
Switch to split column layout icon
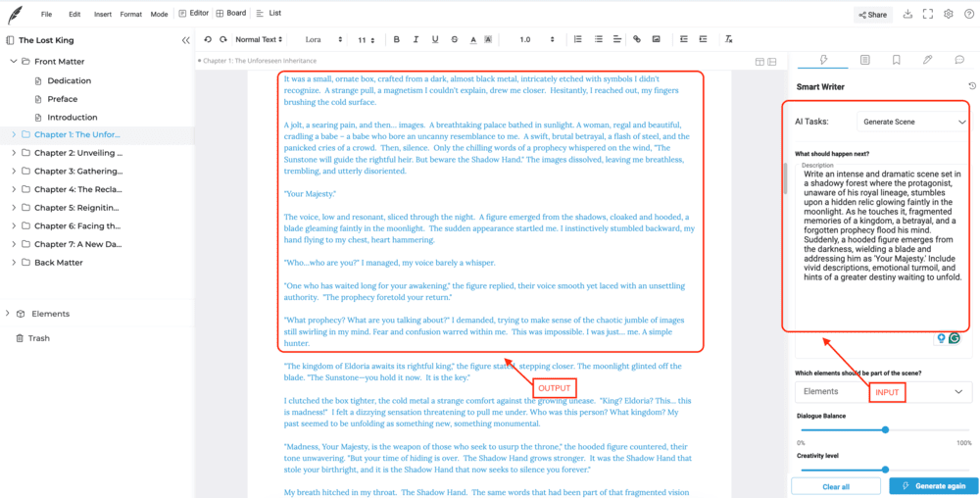click(x=759, y=61)
